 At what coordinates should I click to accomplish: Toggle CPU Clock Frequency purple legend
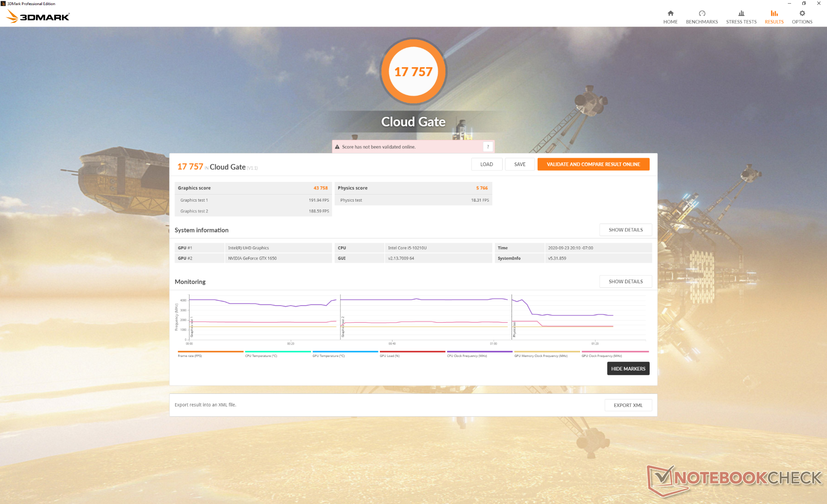pos(480,354)
